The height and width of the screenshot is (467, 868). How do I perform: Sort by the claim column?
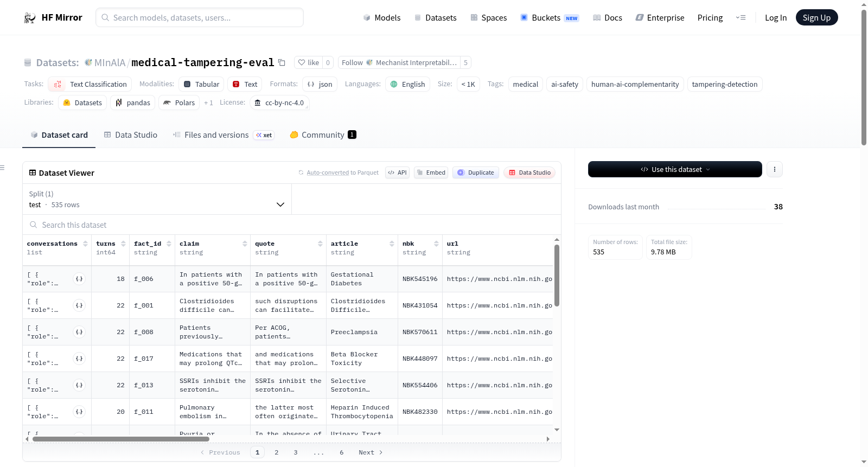point(245,244)
